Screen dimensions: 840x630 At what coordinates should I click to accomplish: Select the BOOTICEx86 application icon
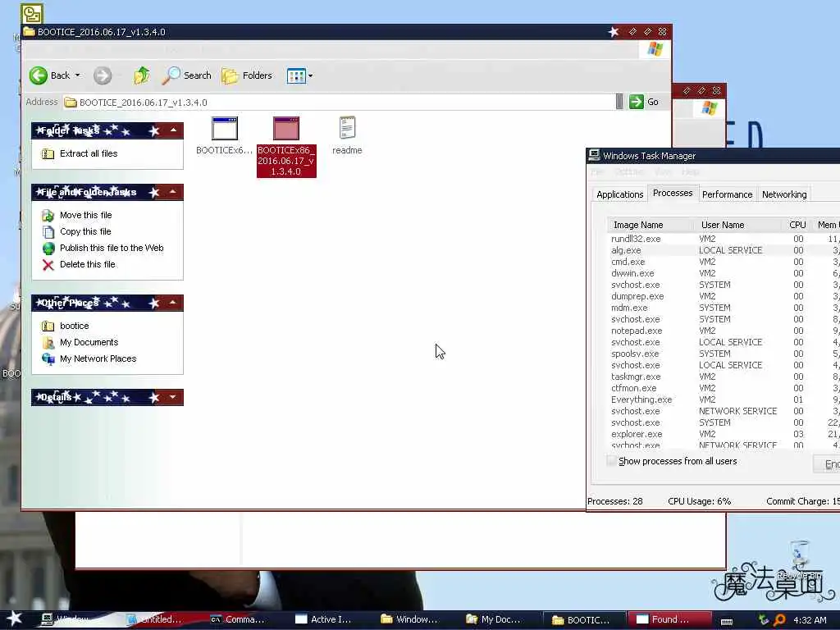pos(286,129)
